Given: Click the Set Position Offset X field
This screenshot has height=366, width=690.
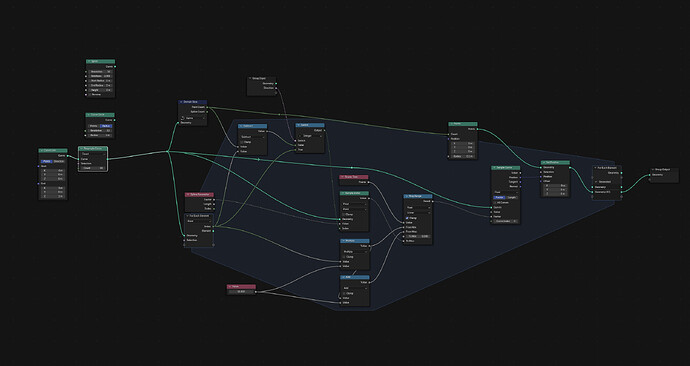Looking at the screenshot, I should (x=555, y=186).
